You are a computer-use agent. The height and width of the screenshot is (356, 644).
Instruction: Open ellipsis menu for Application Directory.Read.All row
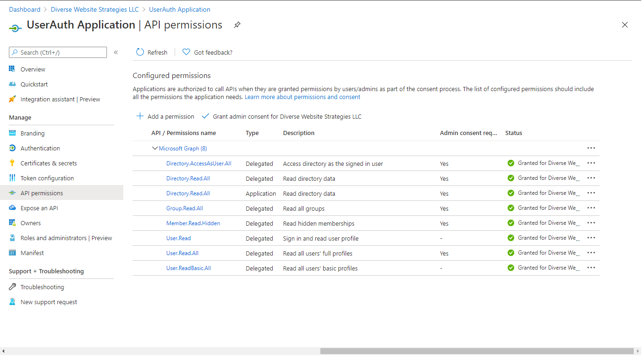tap(591, 193)
